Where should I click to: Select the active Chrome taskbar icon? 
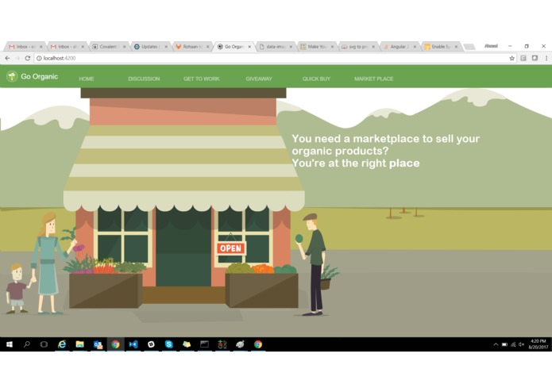tap(115, 344)
